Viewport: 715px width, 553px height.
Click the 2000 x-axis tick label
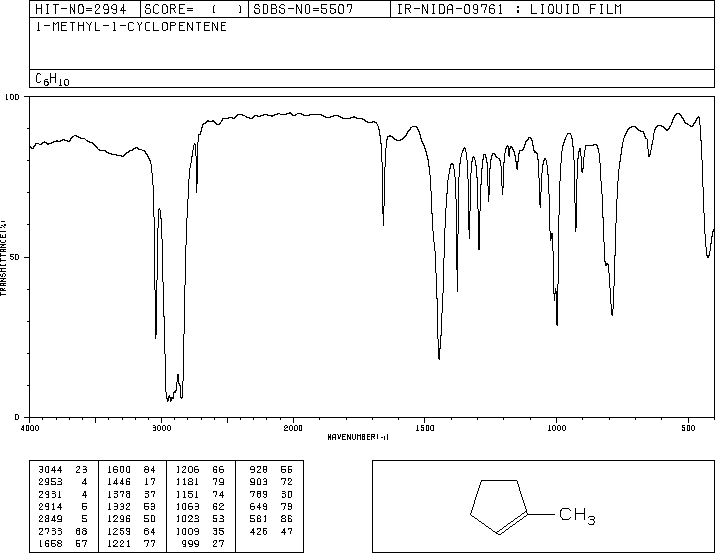293,428
